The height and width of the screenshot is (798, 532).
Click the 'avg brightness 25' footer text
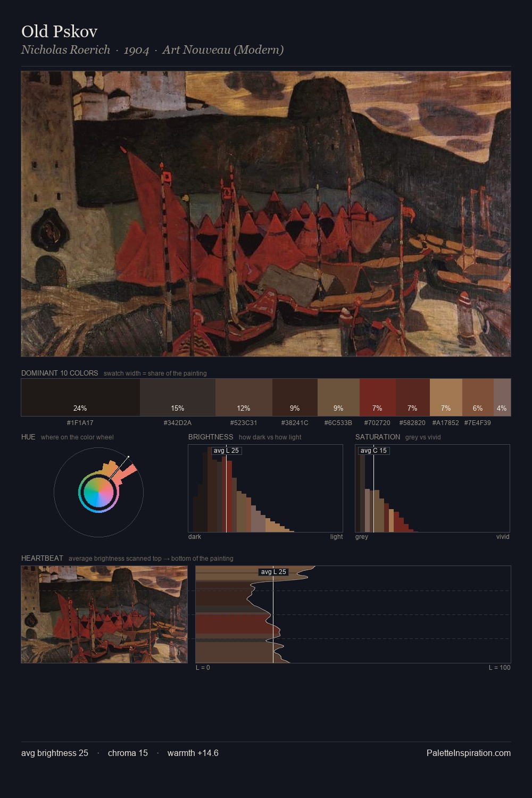(55, 753)
